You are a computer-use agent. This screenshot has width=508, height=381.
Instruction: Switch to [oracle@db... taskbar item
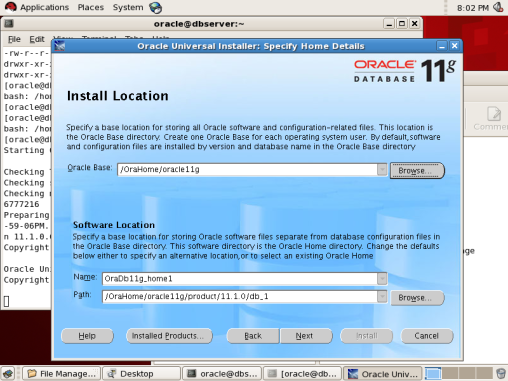click(302, 374)
